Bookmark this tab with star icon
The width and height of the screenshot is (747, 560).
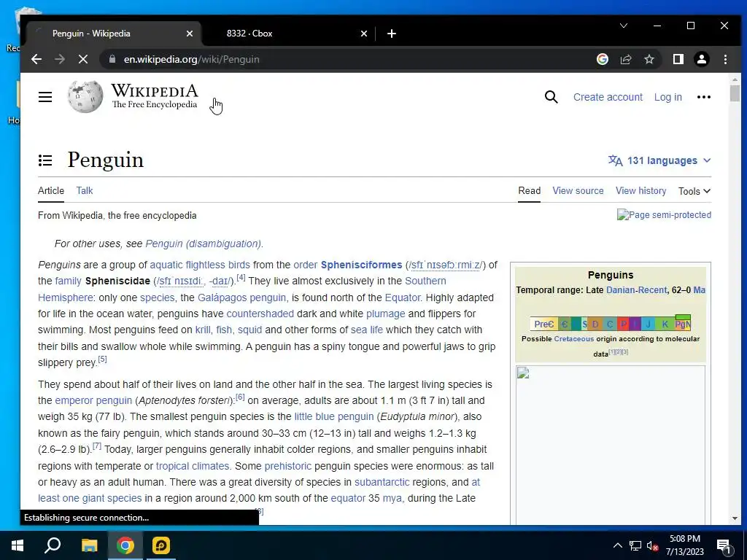[x=649, y=60]
